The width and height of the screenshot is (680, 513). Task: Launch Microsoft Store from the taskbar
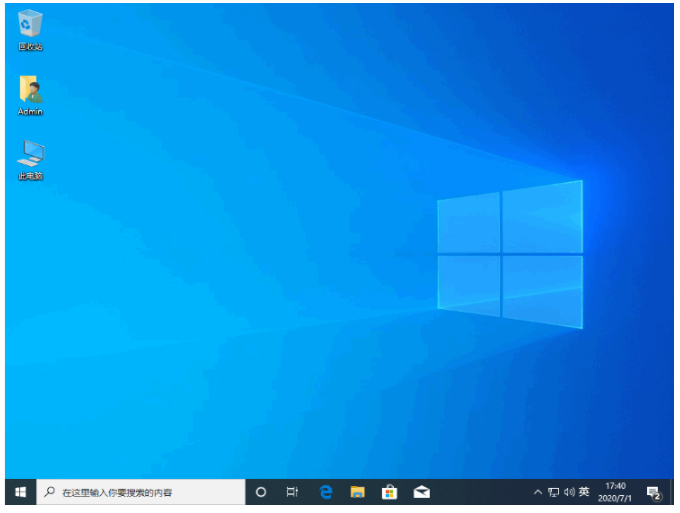[x=389, y=492]
